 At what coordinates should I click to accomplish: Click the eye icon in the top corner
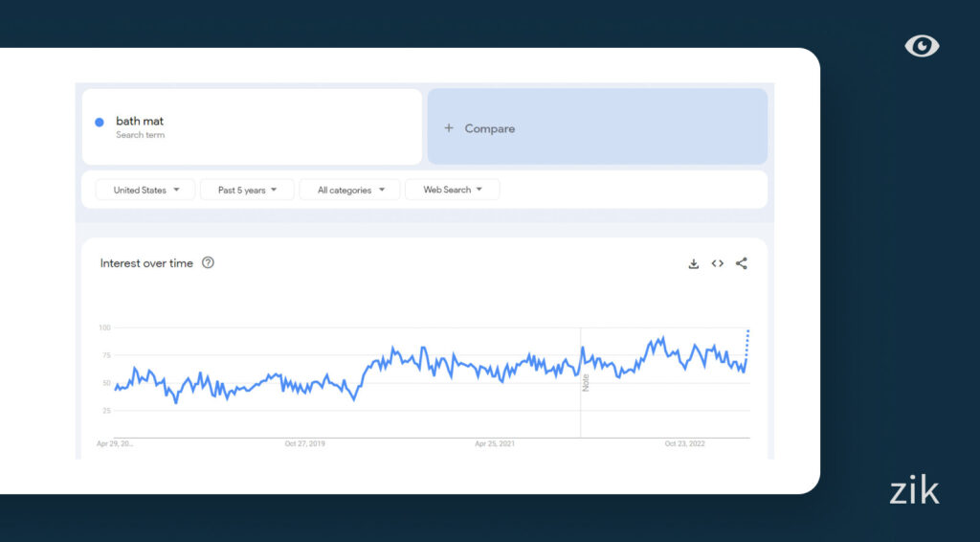click(922, 46)
